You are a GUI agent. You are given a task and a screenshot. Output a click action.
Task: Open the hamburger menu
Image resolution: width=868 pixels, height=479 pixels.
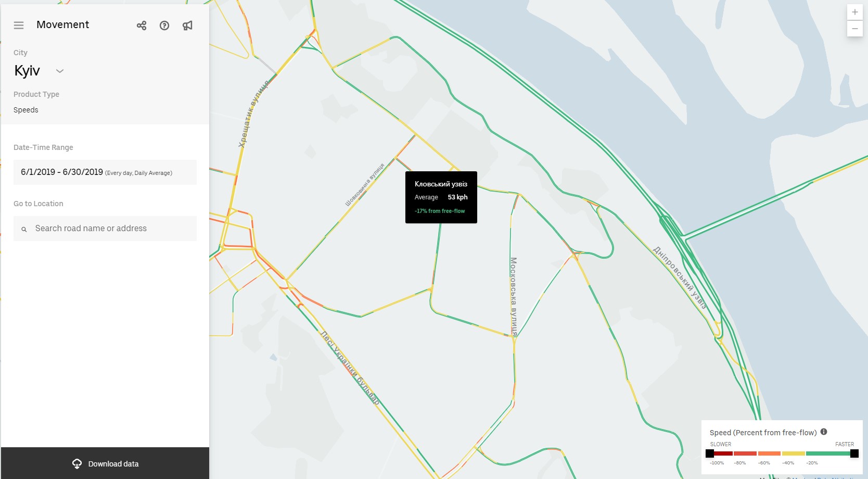tap(19, 25)
